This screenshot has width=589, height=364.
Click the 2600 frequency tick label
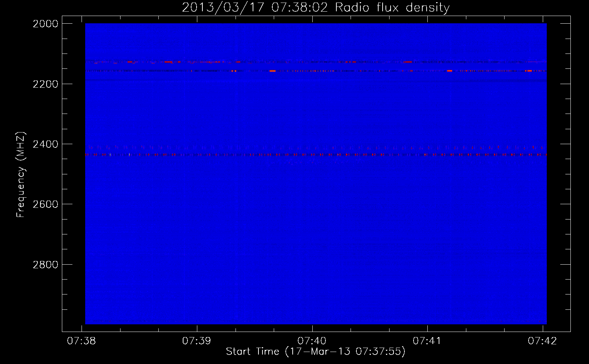click(x=46, y=204)
